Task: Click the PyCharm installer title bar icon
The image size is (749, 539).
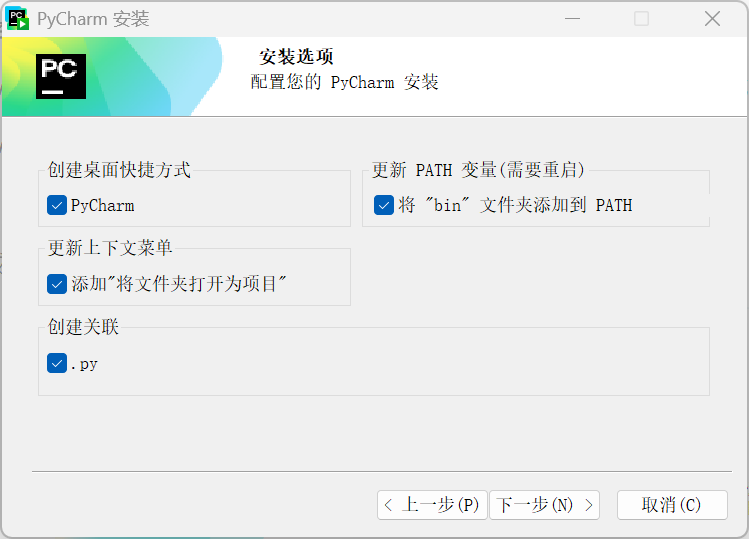Action: tap(17, 19)
